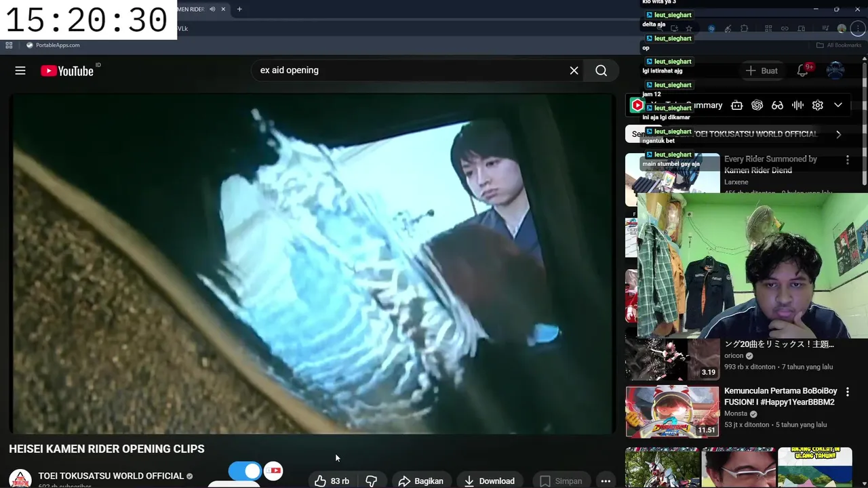Open the Buat create button
This screenshot has height=488, width=868.
click(762, 70)
